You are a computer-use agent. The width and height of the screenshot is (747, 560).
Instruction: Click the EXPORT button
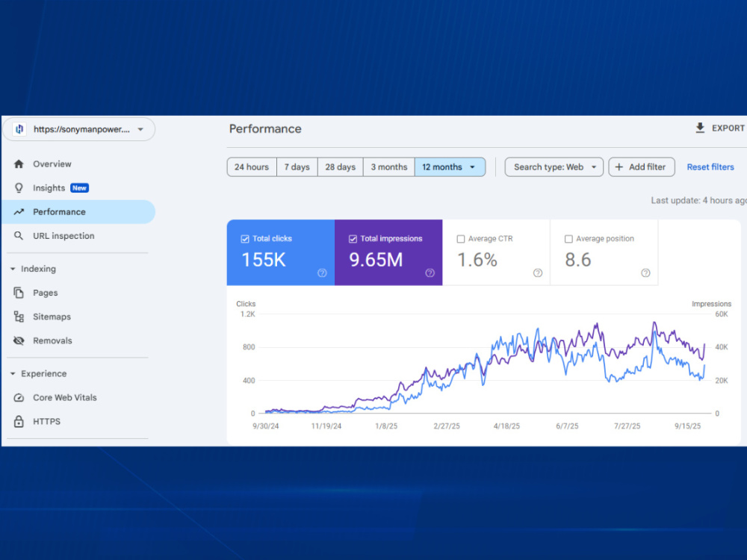[x=720, y=128]
